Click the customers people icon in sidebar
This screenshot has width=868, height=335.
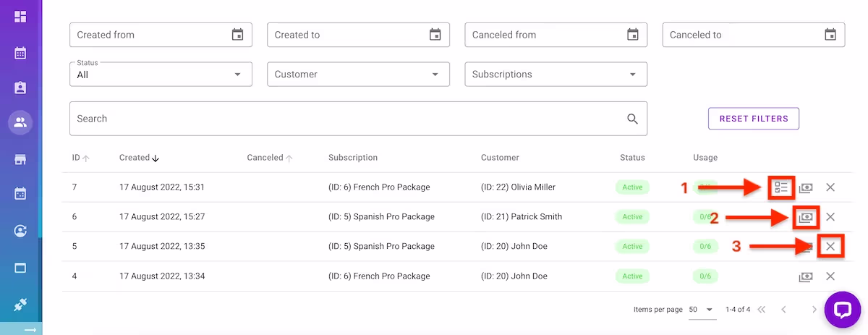[20, 122]
